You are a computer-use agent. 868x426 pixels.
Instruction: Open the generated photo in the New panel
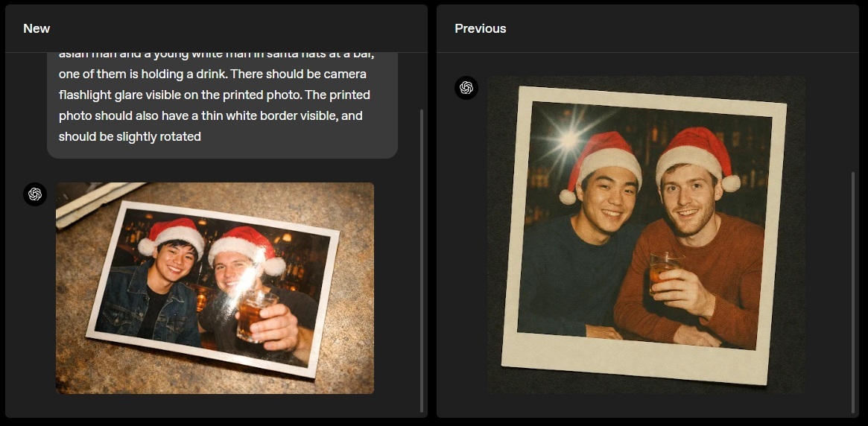tap(215, 288)
